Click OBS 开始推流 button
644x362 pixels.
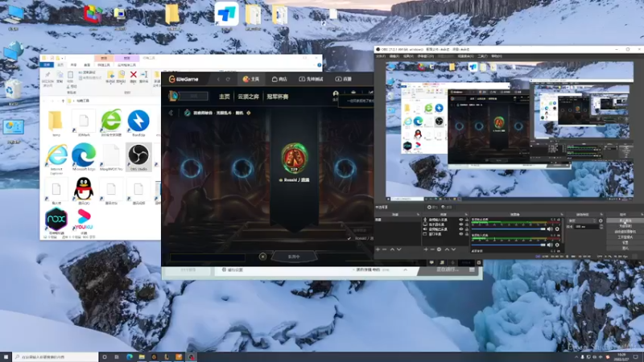[625, 220]
